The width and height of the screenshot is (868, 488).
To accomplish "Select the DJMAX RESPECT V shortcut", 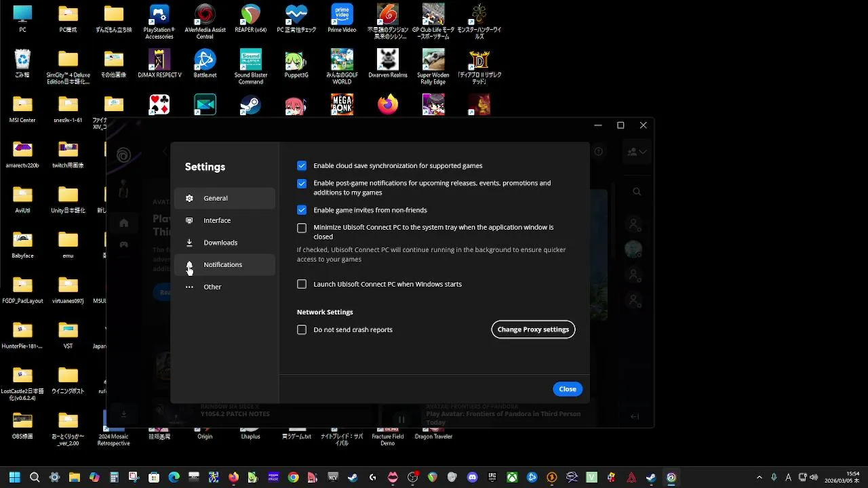I will [159, 64].
